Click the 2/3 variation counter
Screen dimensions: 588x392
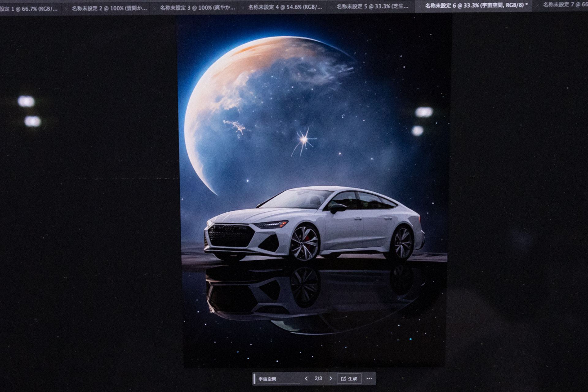point(318,379)
